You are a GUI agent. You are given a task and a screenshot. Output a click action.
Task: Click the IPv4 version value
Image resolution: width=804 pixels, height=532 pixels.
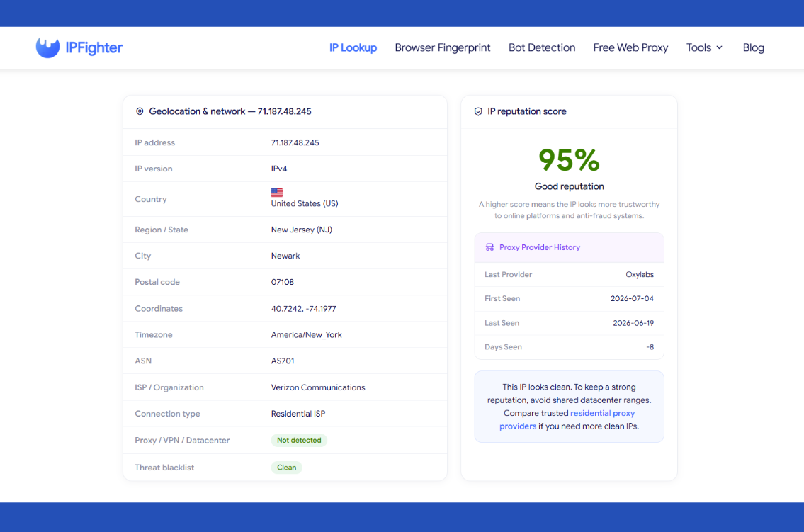(x=279, y=169)
